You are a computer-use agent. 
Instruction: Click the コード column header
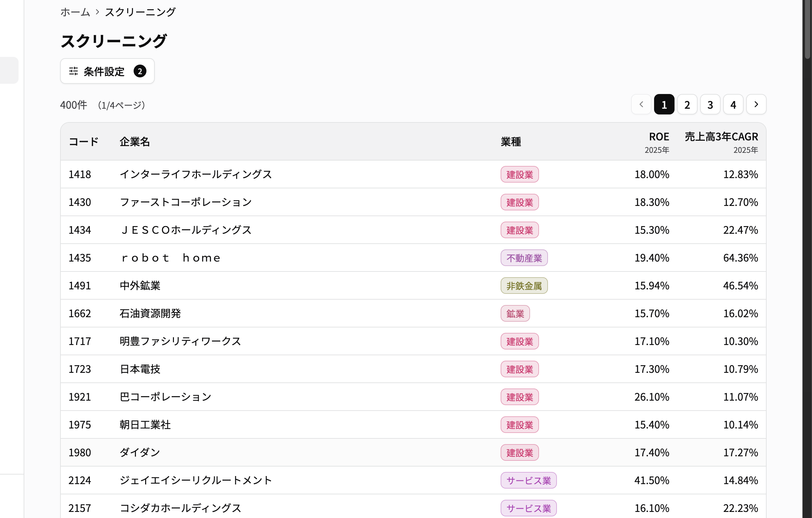84,142
